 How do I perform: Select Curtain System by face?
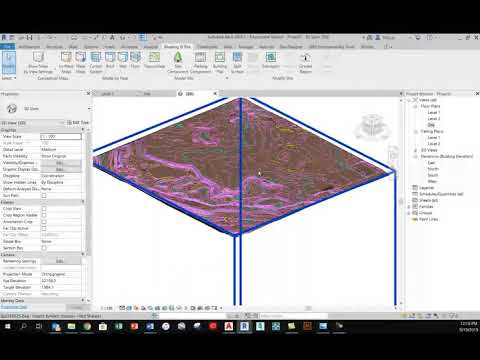pyautogui.click(x=96, y=62)
